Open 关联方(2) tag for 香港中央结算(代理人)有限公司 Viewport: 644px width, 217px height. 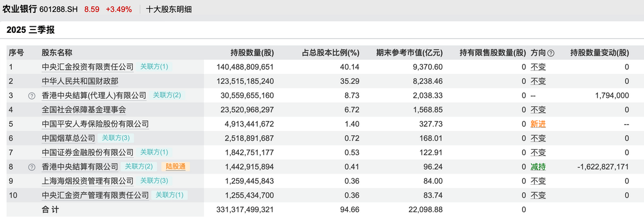pyautogui.click(x=167, y=96)
